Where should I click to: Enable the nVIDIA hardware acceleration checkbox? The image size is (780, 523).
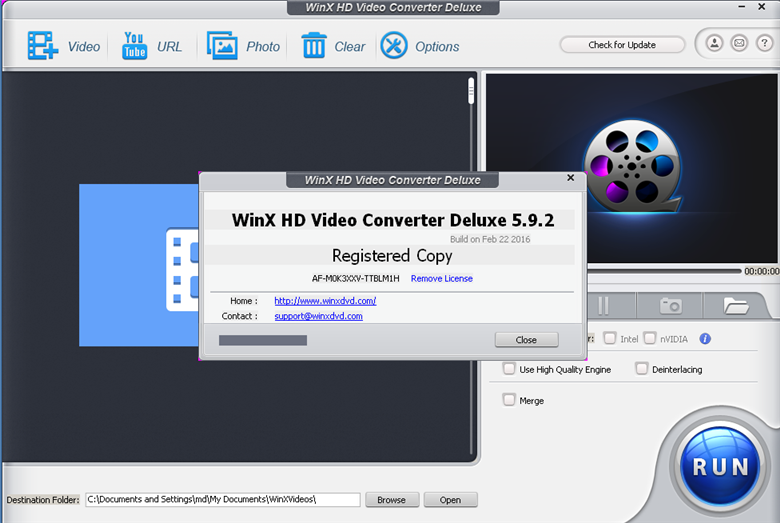(650, 339)
